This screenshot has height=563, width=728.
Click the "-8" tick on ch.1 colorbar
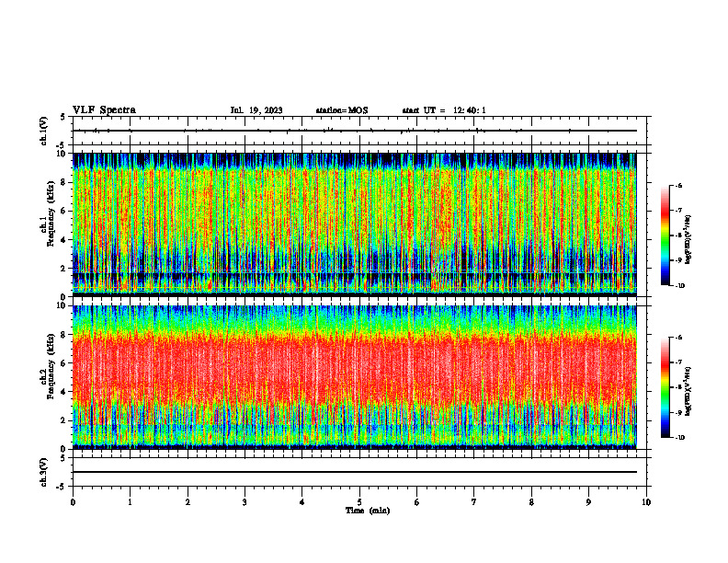[678, 236]
